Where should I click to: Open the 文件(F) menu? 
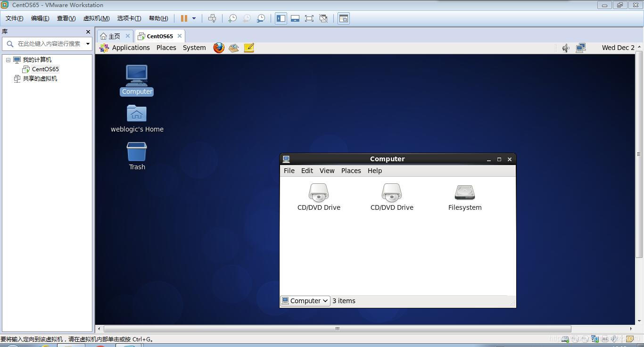(x=15, y=18)
